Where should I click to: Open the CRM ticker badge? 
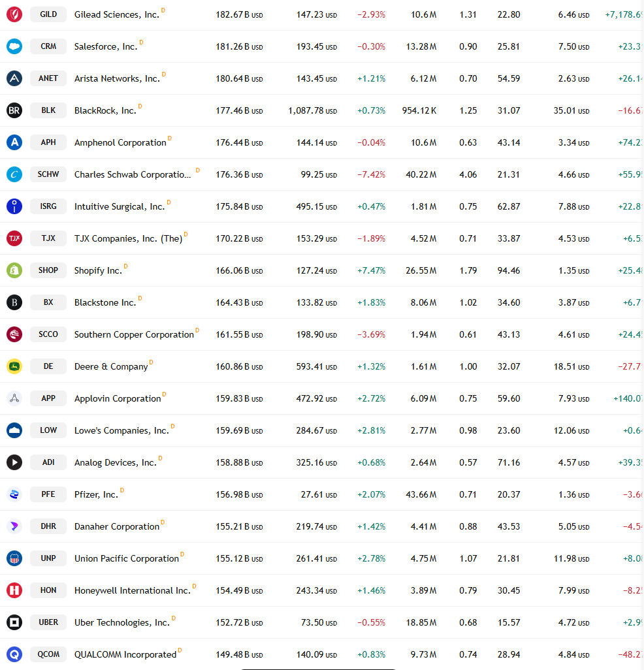[48, 46]
